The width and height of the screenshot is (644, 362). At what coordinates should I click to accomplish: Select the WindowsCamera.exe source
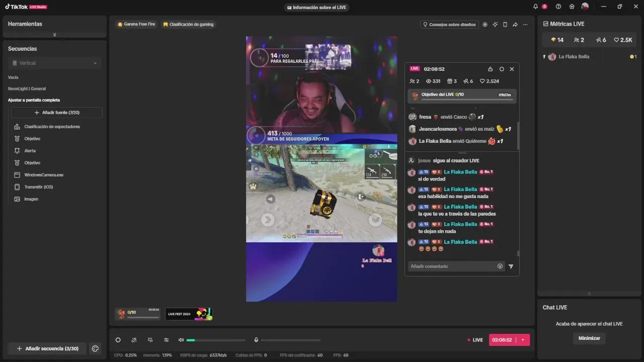pos(44,175)
